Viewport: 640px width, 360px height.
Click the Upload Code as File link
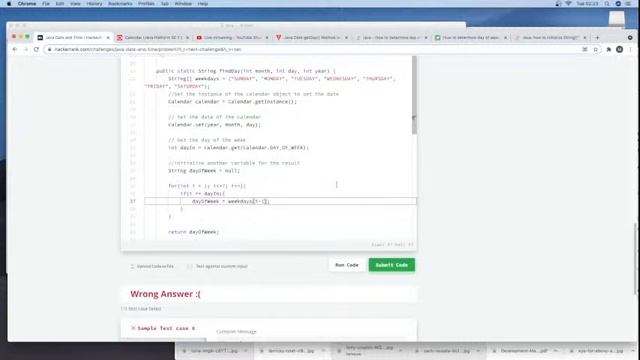(x=152, y=266)
